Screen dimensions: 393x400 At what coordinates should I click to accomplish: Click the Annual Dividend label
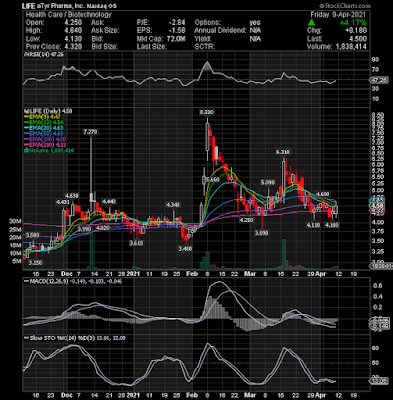220,31
